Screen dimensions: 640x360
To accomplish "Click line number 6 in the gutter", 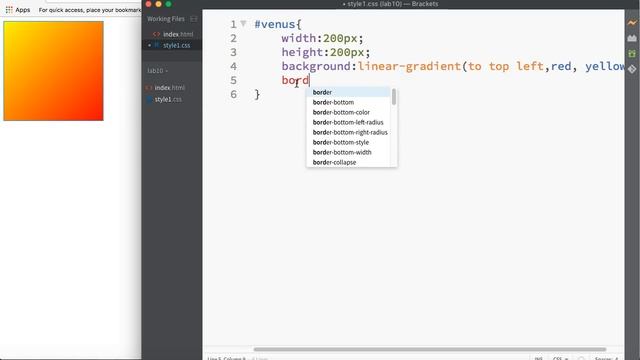I will 233,95.
